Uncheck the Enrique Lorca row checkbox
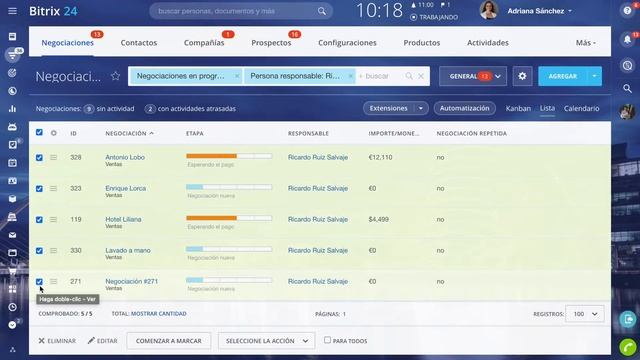 tap(39, 189)
